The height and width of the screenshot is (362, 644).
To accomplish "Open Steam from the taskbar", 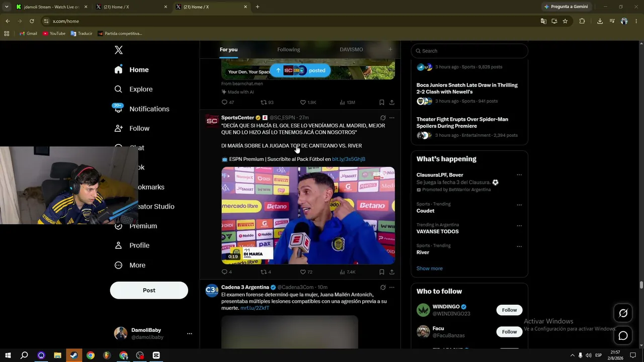I will (x=73, y=355).
